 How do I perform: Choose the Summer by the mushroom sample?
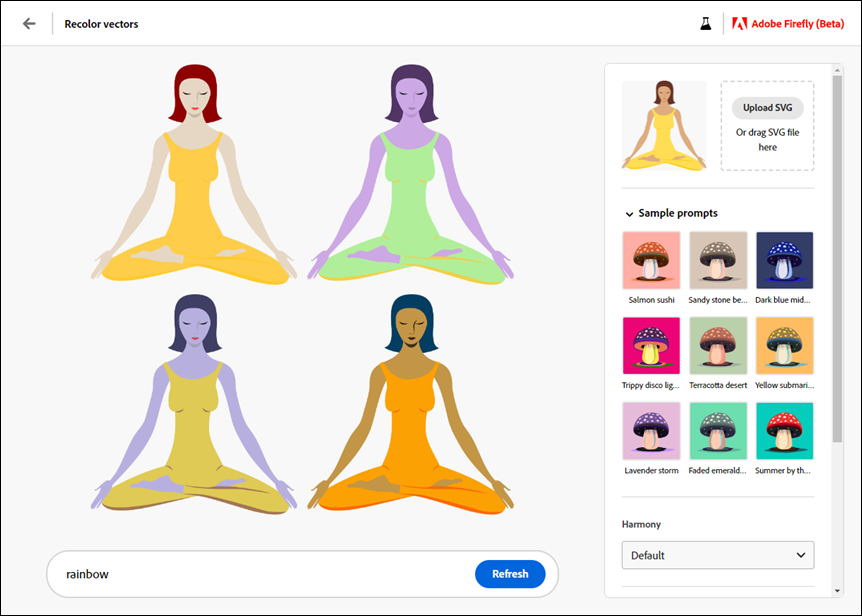coord(784,431)
